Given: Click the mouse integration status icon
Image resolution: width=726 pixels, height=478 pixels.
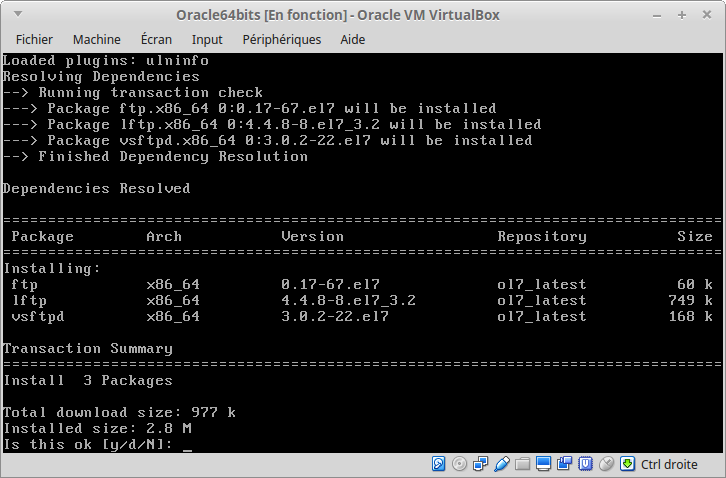Looking at the screenshot, I should [606, 464].
